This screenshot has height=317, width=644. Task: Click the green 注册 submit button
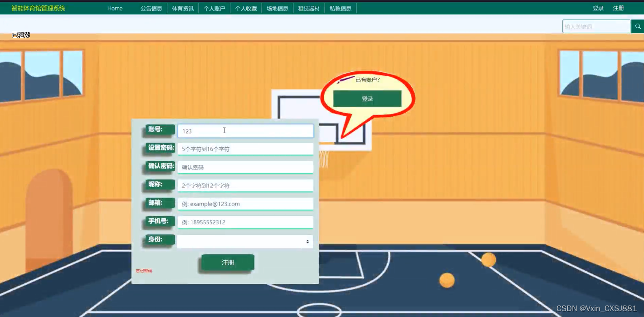[228, 263]
